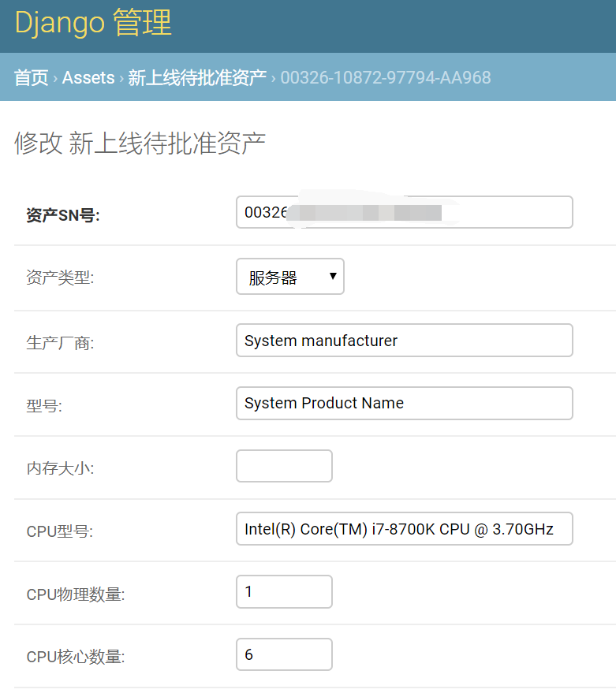Focus the 生产厂商 field with System manufacturer

[x=404, y=341]
